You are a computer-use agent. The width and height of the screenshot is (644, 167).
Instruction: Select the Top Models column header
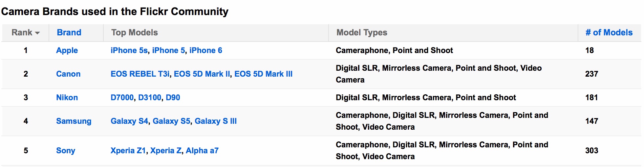[135, 32]
